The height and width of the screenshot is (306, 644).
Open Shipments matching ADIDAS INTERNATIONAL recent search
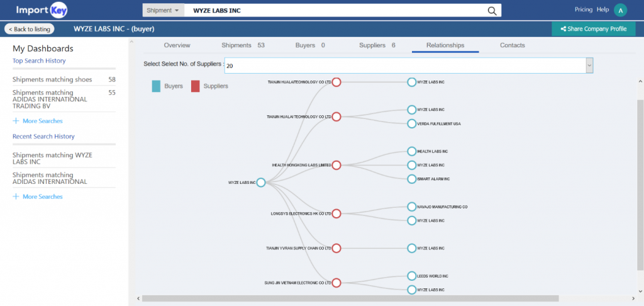pos(50,178)
